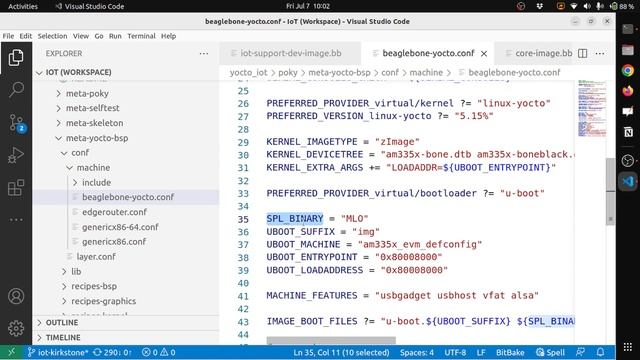
Task: Open Source Control view with badge
Action: pyautogui.click(x=17, y=123)
